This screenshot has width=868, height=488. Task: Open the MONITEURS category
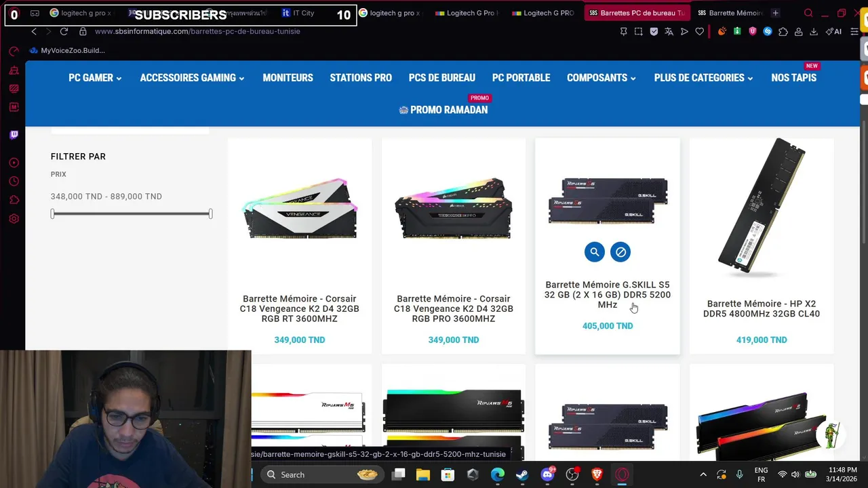coord(288,78)
